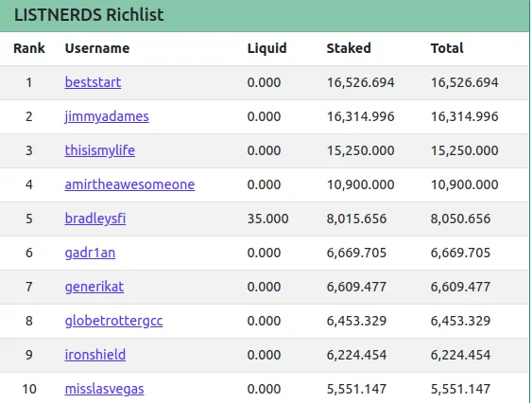The image size is (532, 403).
Task: Click the Username column header
Action: tap(97, 48)
